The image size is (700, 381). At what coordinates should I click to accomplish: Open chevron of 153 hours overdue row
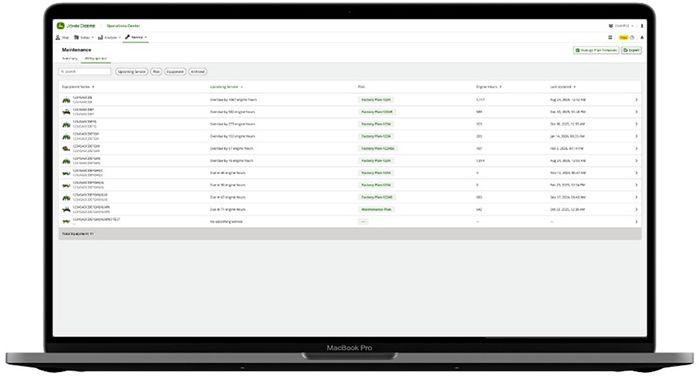(636, 136)
